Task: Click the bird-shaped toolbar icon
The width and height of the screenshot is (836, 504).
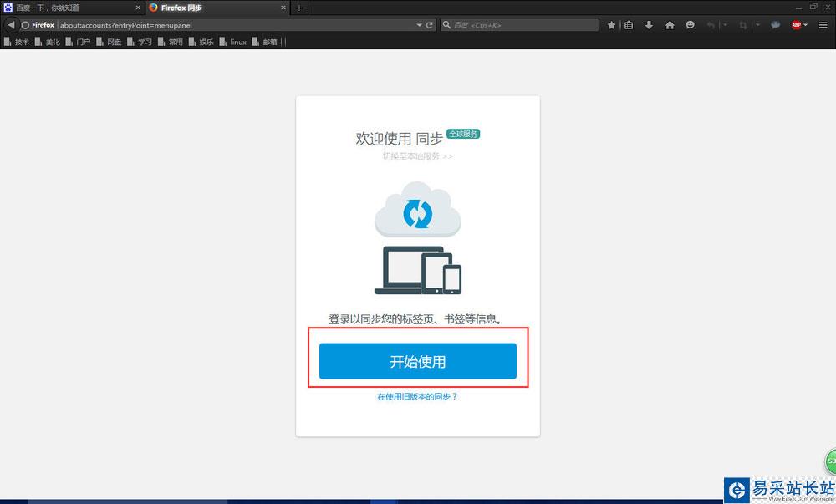Action: (x=775, y=25)
